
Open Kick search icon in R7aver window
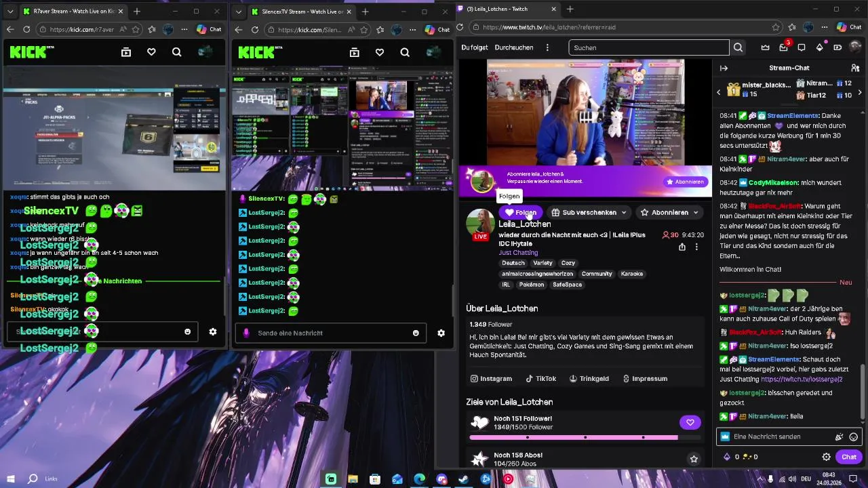(177, 52)
